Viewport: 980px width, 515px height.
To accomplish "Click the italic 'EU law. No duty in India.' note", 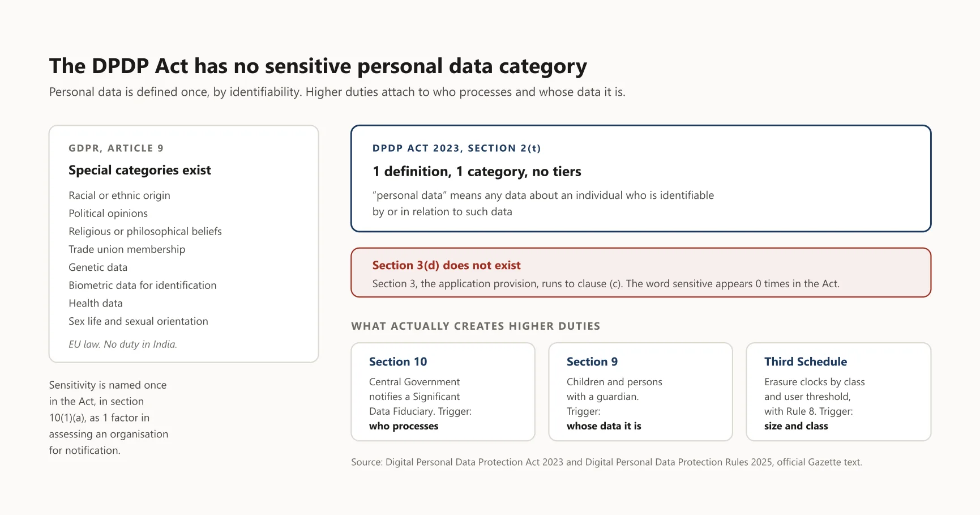I will [123, 344].
